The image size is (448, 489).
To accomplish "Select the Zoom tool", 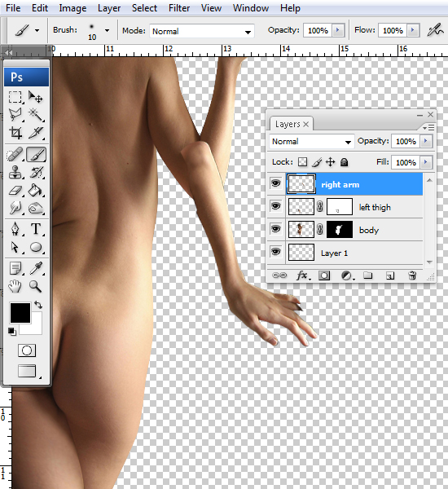I will [35, 286].
